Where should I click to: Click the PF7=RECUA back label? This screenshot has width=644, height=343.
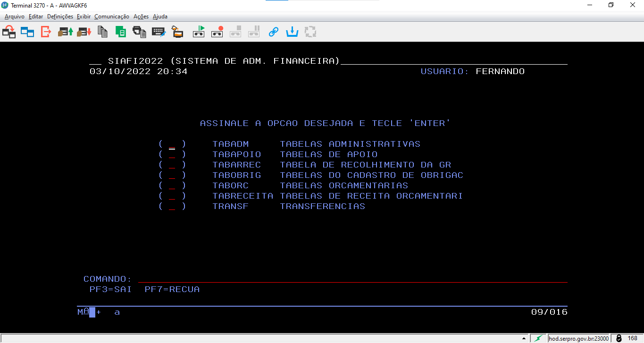(172, 289)
